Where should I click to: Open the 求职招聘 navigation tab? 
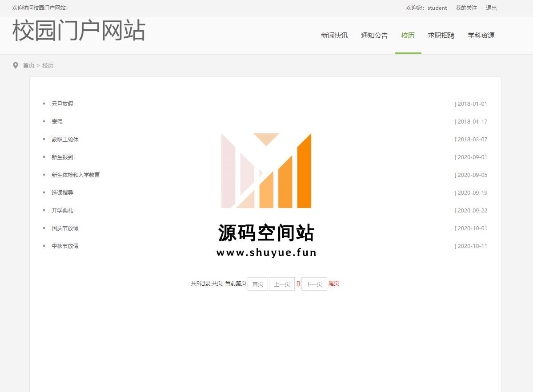click(x=441, y=36)
